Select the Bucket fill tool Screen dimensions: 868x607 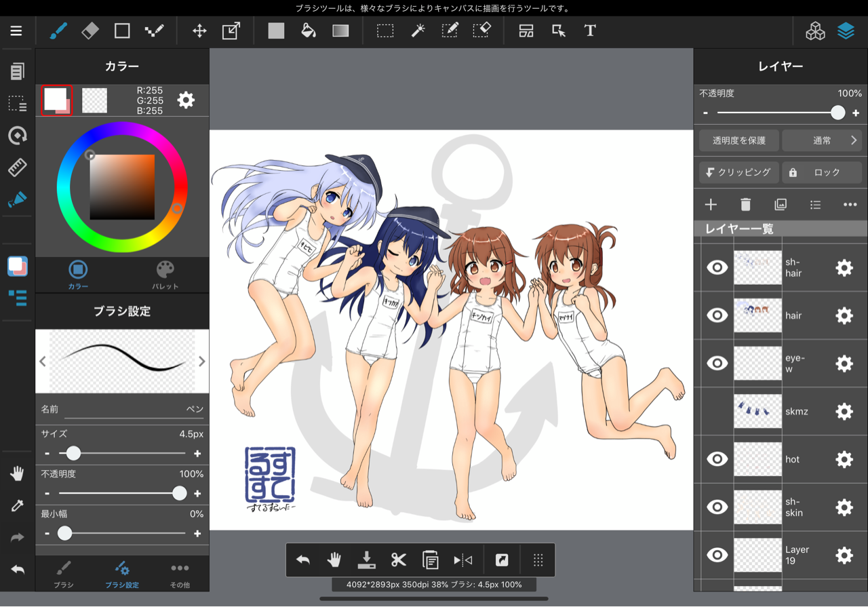(309, 31)
